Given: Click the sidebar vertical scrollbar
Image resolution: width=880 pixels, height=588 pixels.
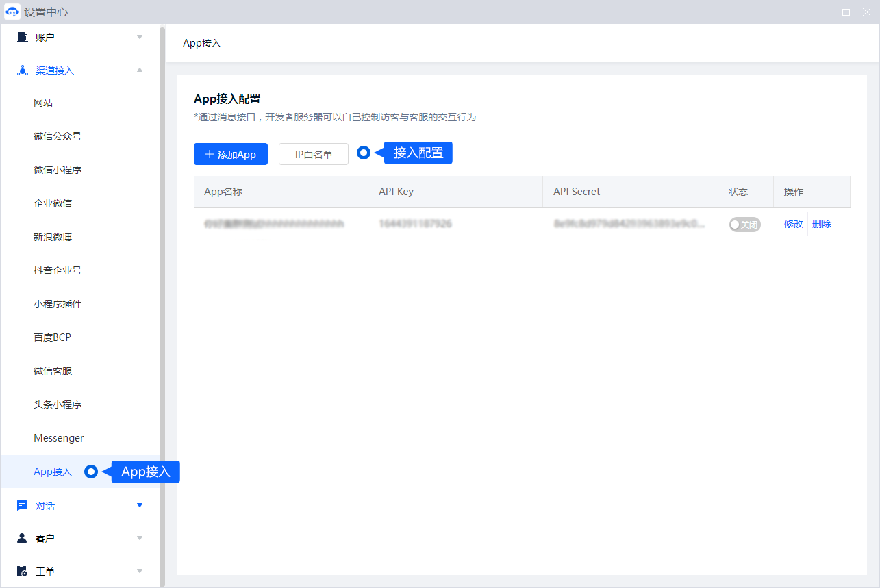Looking at the screenshot, I should (x=162, y=306).
